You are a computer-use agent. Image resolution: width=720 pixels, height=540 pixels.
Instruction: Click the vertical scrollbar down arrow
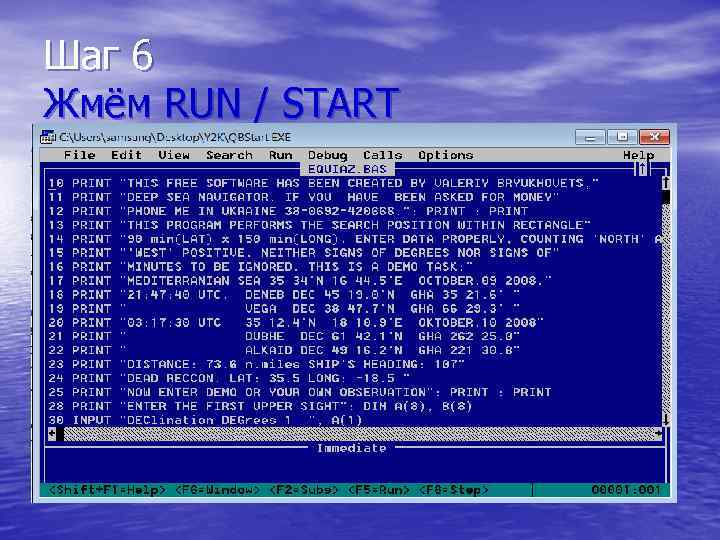pyautogui.click(x=665, y=419)
